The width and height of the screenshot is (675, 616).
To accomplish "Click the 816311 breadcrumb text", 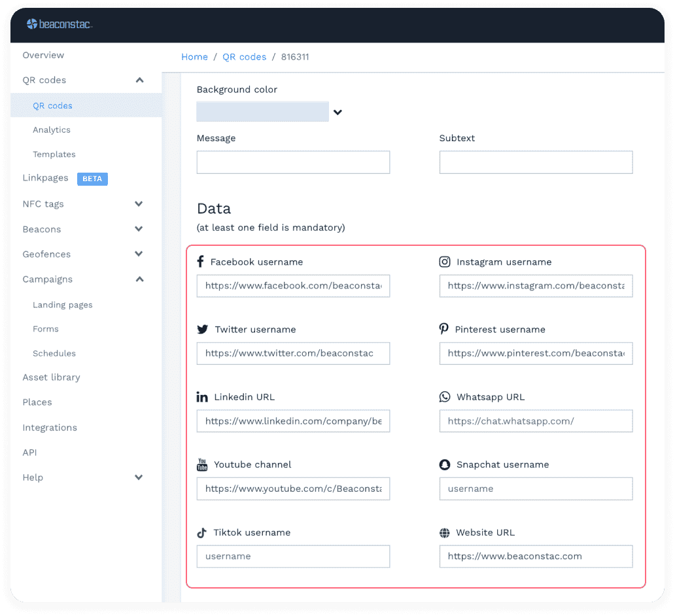I will coord(295,57).
